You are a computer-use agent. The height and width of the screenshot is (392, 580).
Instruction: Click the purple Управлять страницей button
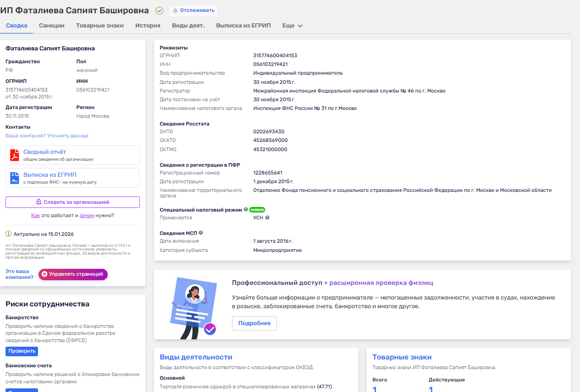coord(72,274)
